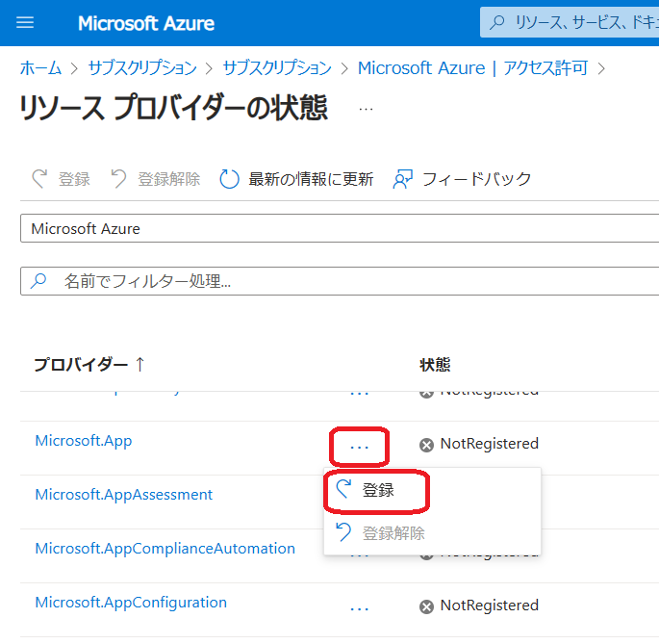Open Microsoft Azure | アクセス許可 breadcrumb
Screen dimensions: 659x644
(x=472, y=68)
